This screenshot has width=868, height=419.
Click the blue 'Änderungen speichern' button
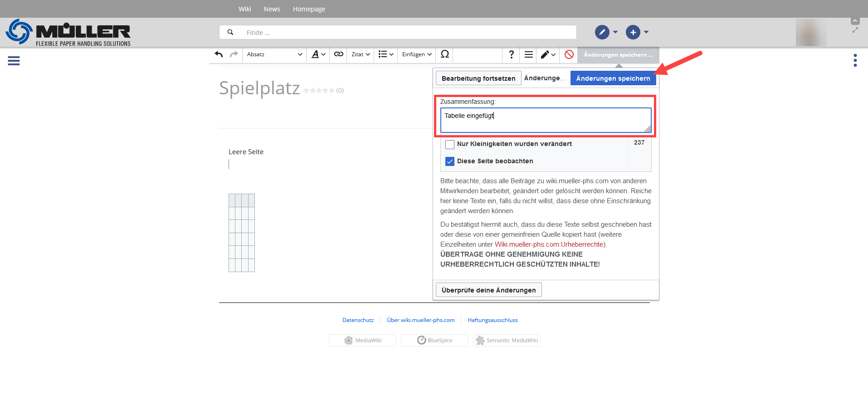click(613, 78)
